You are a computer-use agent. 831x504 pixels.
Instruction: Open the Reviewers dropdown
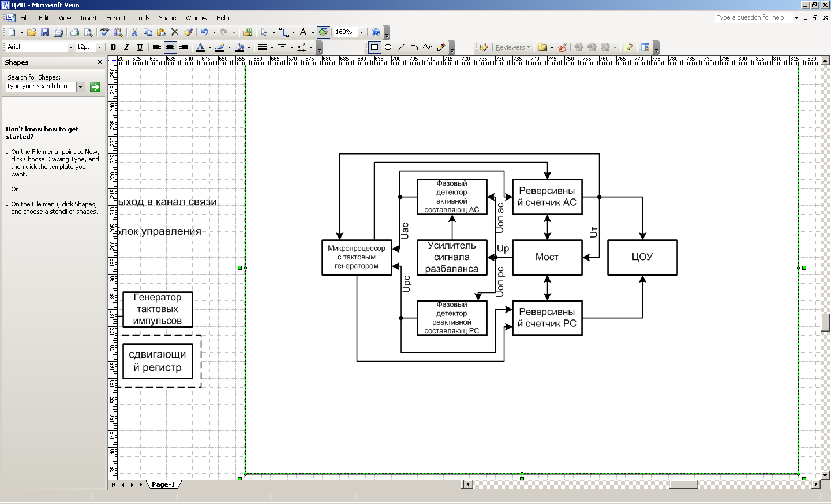pyautogui.click(x=512, y=47)
